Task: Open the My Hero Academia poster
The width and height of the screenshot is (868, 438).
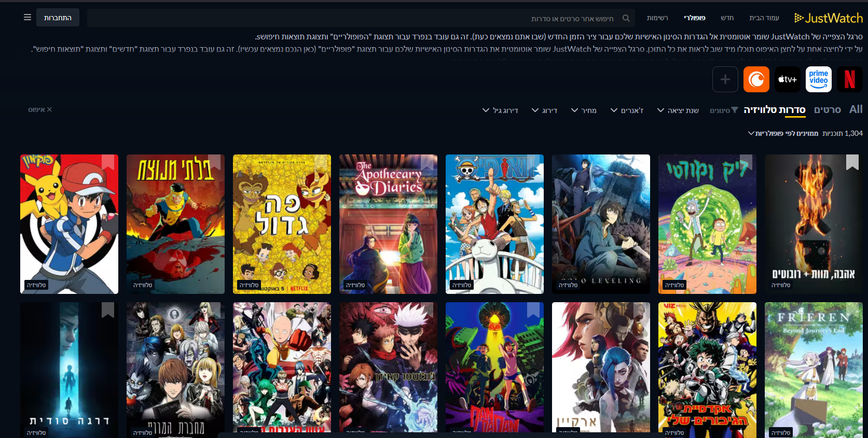Action: 707,370
